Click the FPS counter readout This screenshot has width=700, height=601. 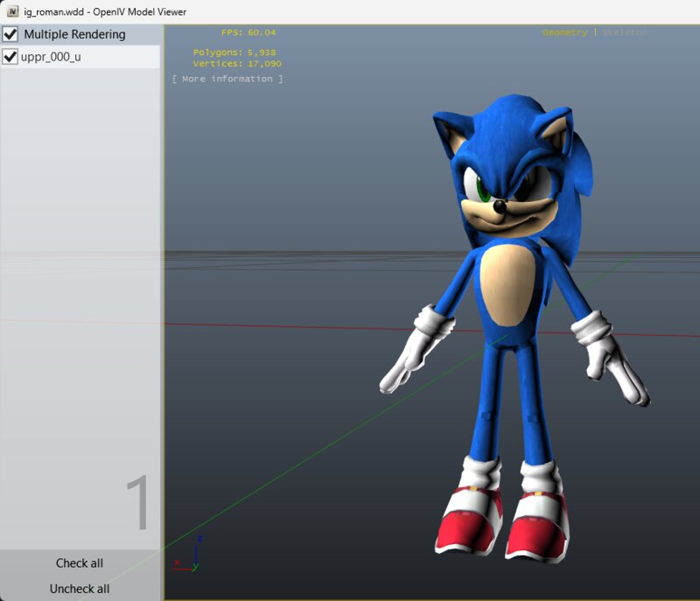pyautogui.click(x=248, y=32)
